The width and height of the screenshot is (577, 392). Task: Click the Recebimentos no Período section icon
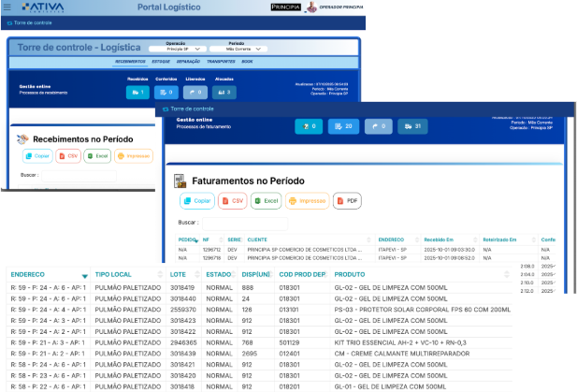(x=22, y=139)
